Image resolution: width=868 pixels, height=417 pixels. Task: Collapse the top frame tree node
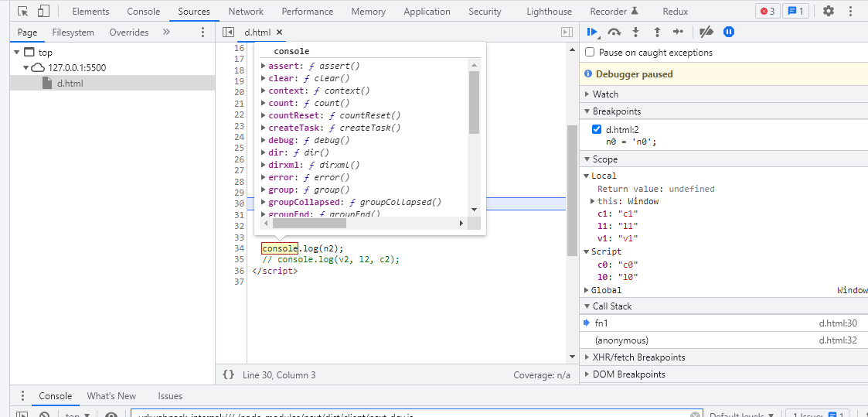click(x=17, y=52)
